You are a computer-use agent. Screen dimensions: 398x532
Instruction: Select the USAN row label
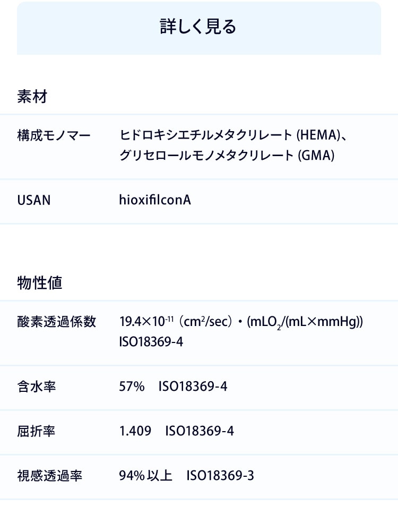34,201
